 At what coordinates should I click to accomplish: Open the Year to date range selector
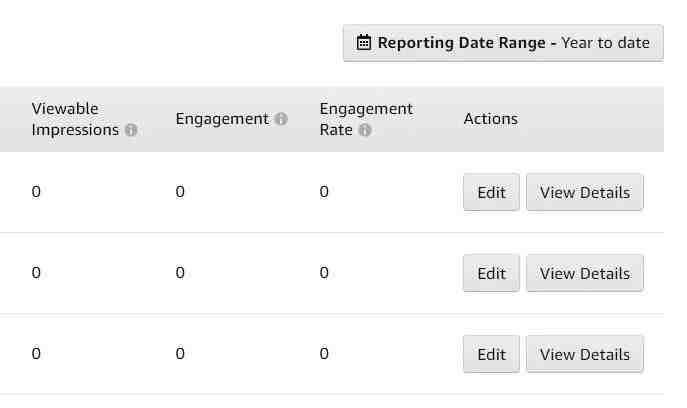(503, 43)
